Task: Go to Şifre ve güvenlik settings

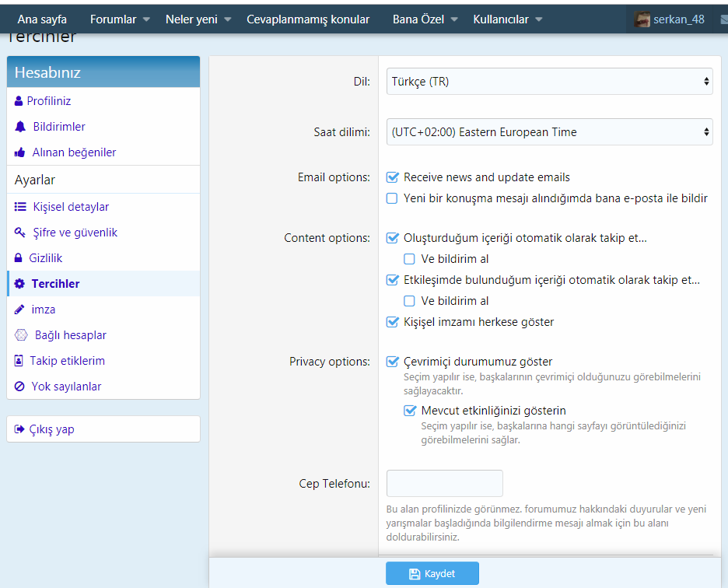Action: 75,233
